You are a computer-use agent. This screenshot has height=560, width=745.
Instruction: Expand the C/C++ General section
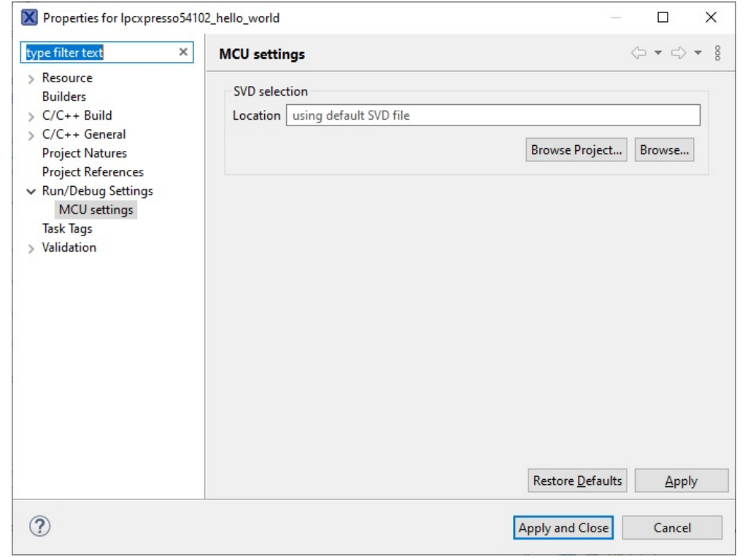pyautogui.click(x=31, y=134)
